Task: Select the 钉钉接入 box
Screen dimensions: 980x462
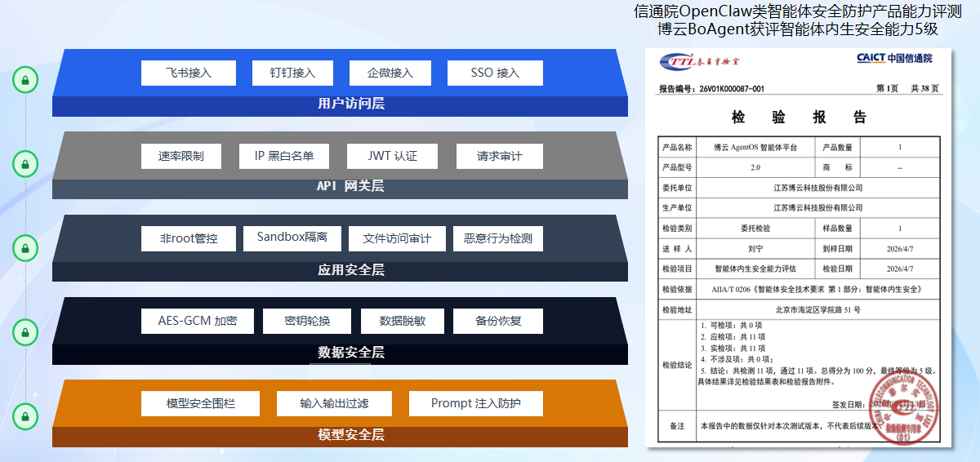Action: tap(293, 73)
